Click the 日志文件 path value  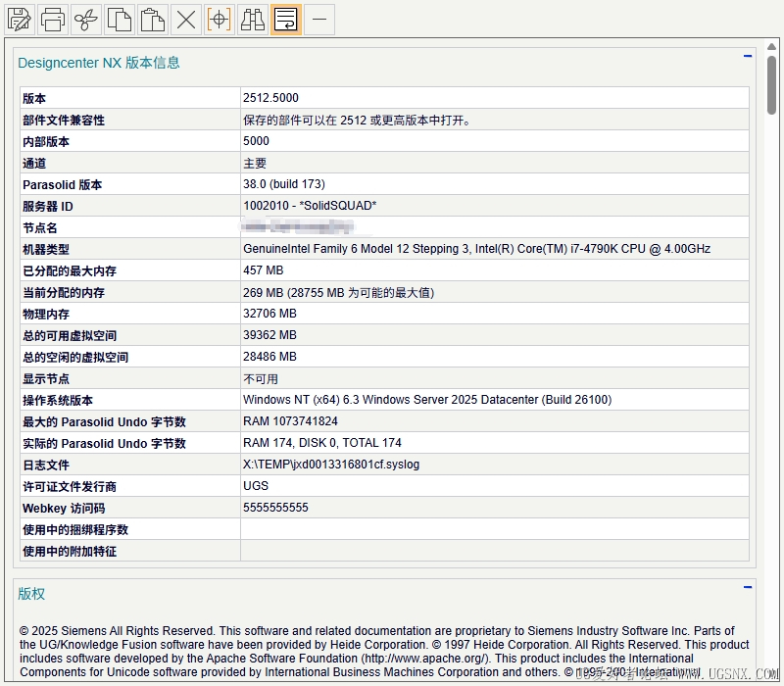331,465
